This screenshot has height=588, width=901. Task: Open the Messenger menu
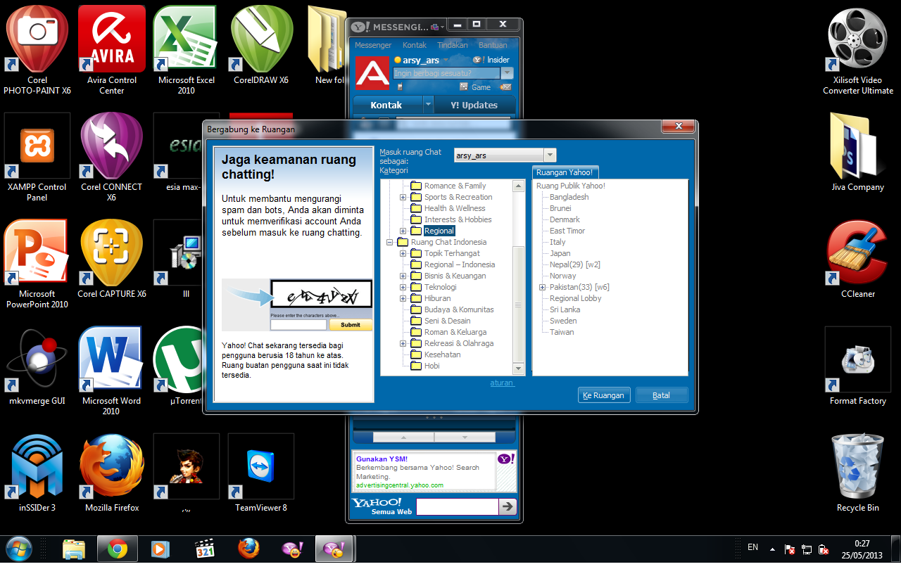point(373,45)
